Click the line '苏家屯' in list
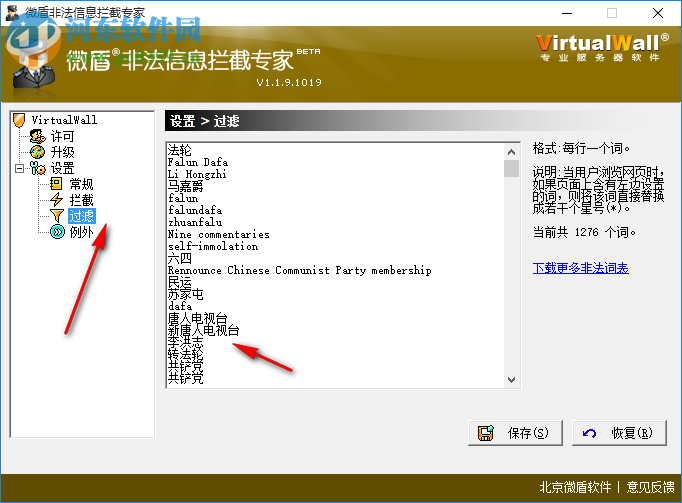The image size is (682, 503). pos(186,295)
